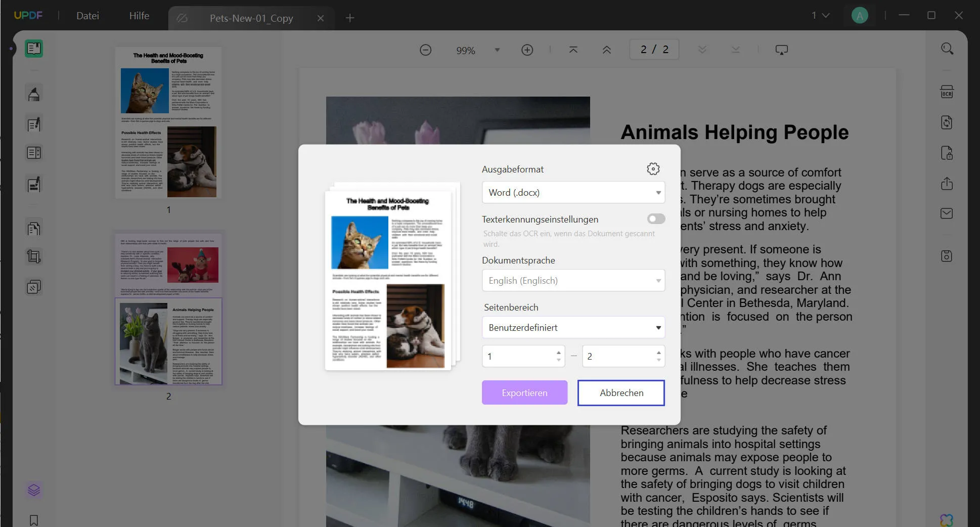Viewport: 980px width, 527px height.
Task: Expand the zoom percentage dropdown arrow
Action: [x=497, y=50]
